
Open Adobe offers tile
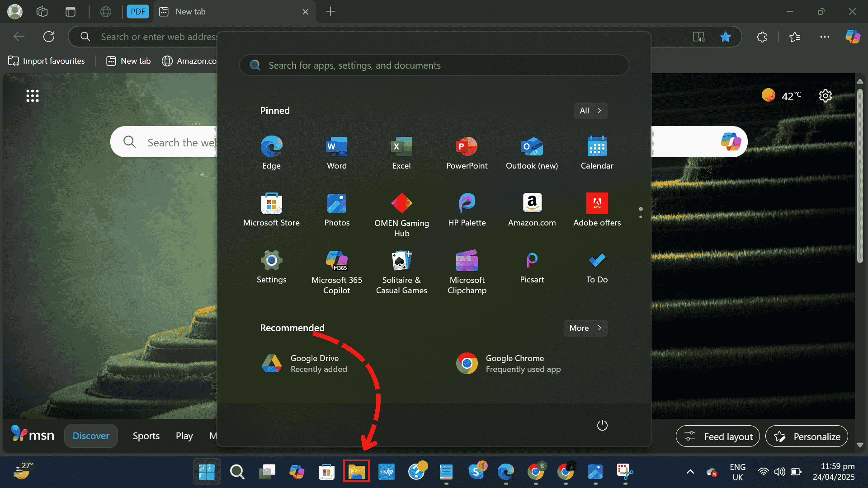click(x=597, y=210)
